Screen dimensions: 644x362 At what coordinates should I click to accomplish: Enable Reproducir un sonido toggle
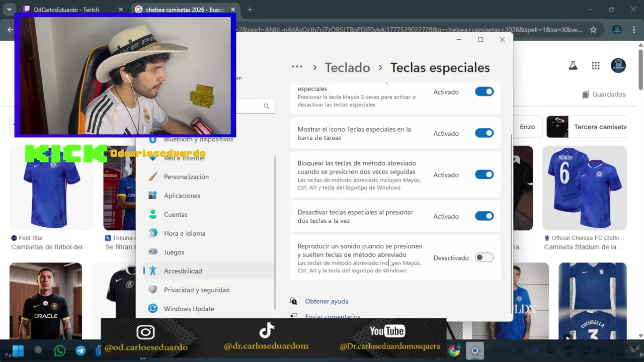tap(484, 258)
